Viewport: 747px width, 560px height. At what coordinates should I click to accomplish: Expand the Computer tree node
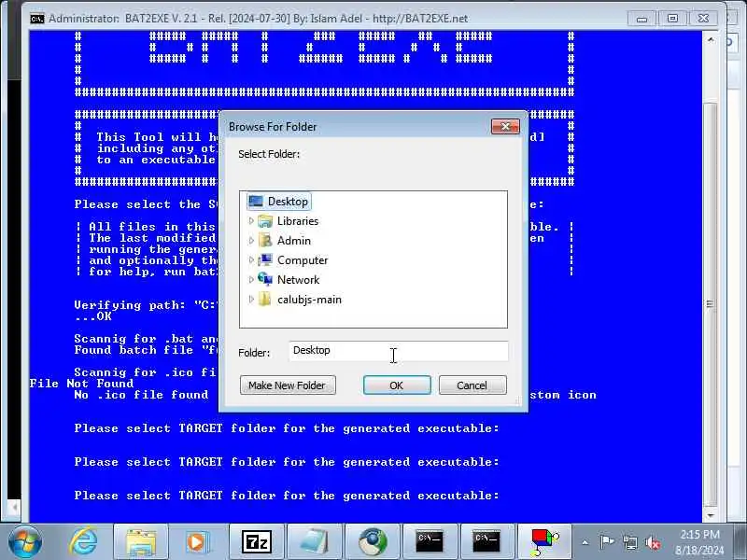(251, 260)
